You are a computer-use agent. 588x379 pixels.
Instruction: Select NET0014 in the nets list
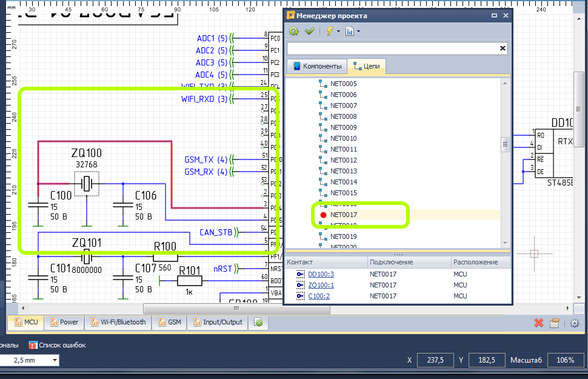[x=344, y=182]
